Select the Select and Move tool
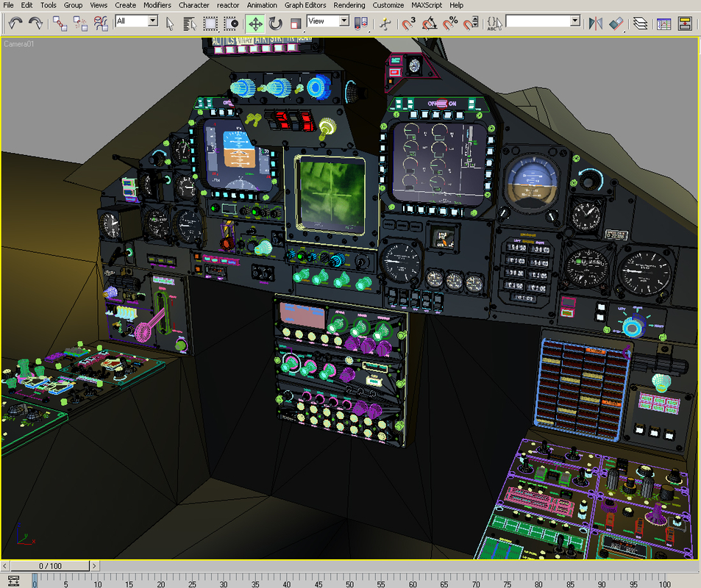The height and width of the screenshot is (588, 701). click(255, 23)
